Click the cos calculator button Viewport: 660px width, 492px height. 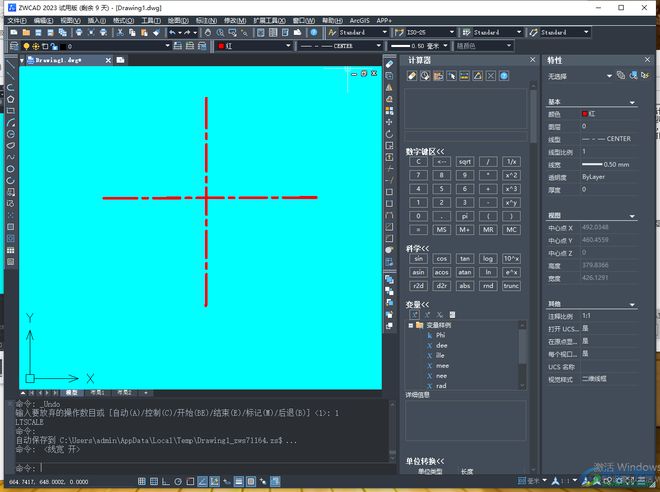point(441,259)
